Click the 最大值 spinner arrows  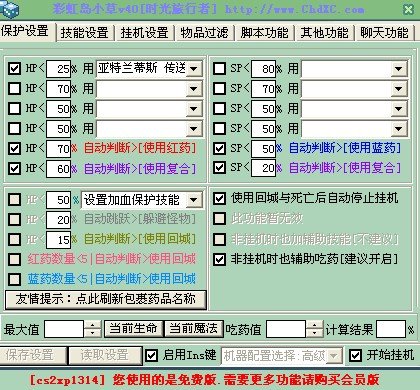(x=92, y=329)
